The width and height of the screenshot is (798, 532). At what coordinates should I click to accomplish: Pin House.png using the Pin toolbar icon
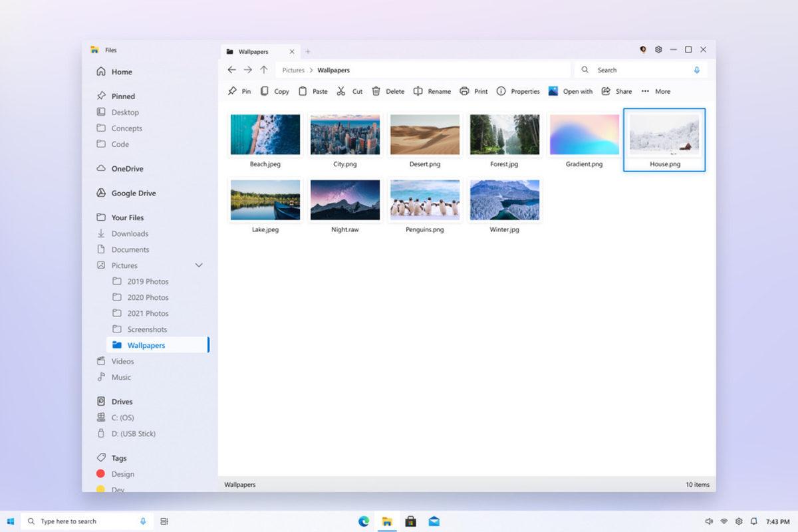click(239, 91)
